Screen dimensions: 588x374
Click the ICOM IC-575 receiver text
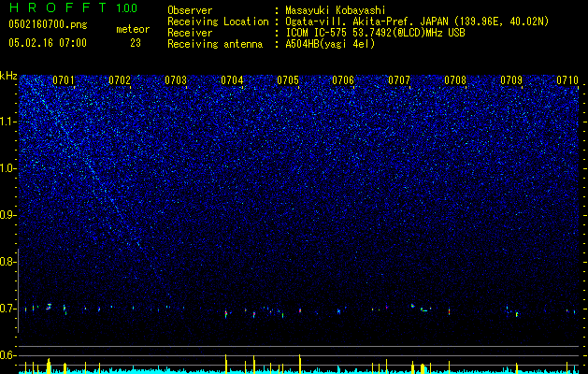coord(375,33)
